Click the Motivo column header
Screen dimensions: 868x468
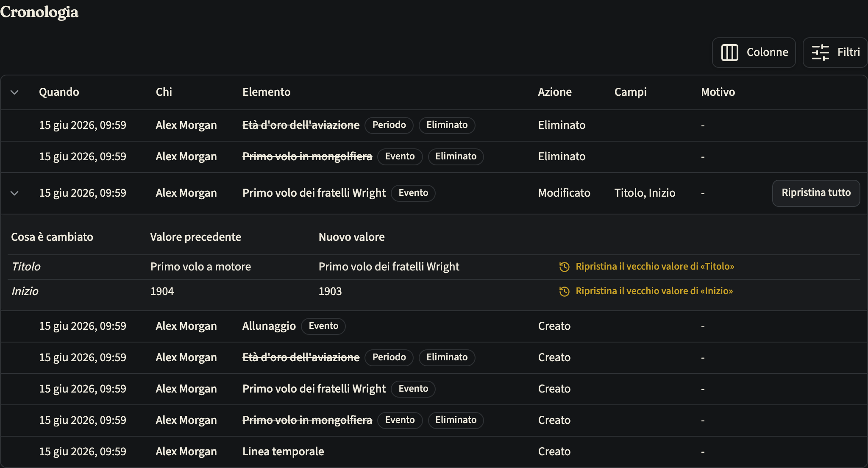pyautogui.click(x=718, y=92)
